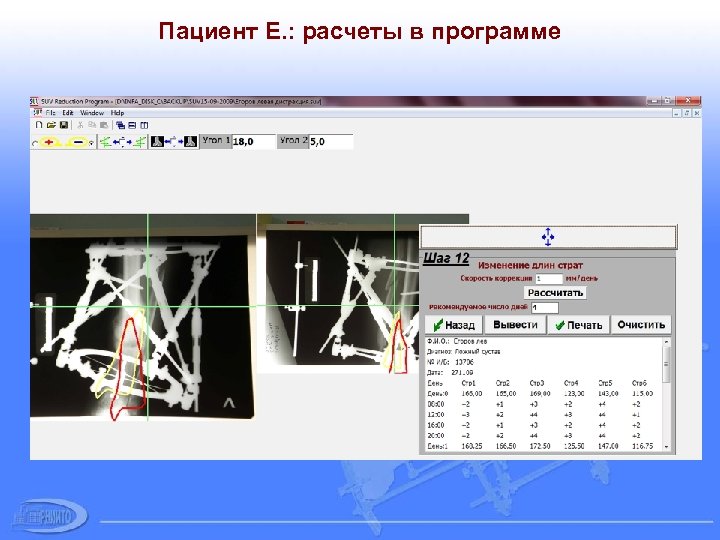The height and width of the screenshot is (540, 720).
Task: Select the first green frame axes icon
Action: [x=106, y=142]
